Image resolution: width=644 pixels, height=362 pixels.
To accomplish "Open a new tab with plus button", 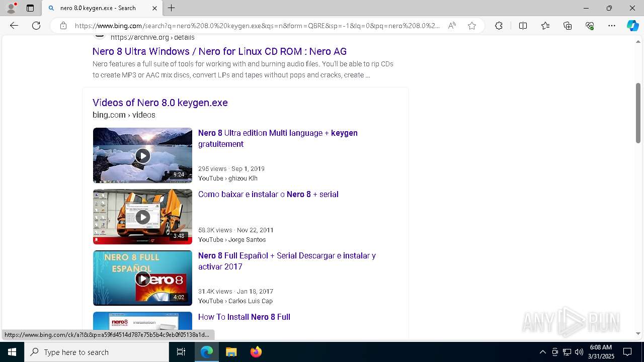I will click(x=172, y=8).
